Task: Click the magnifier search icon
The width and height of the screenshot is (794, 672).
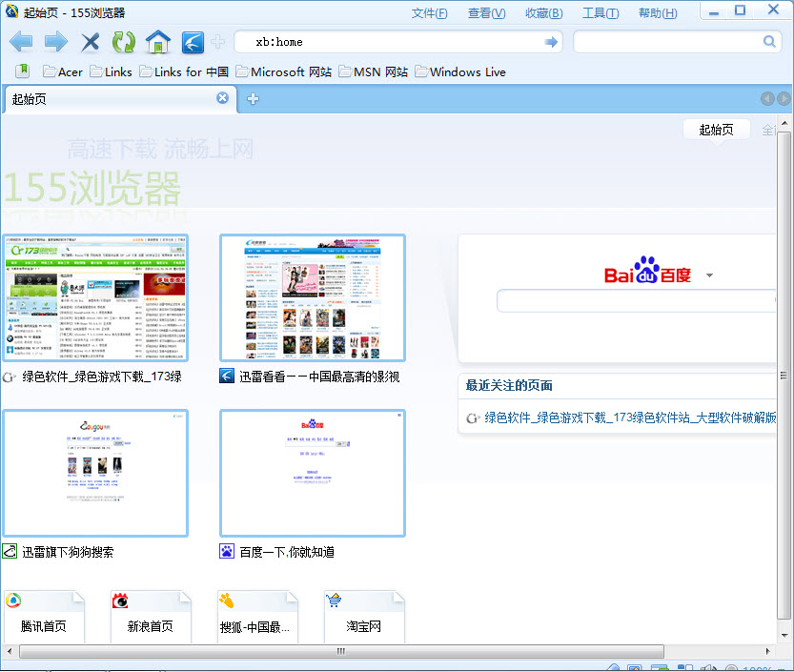Action: pyautogui.click(x=769, y=42)
